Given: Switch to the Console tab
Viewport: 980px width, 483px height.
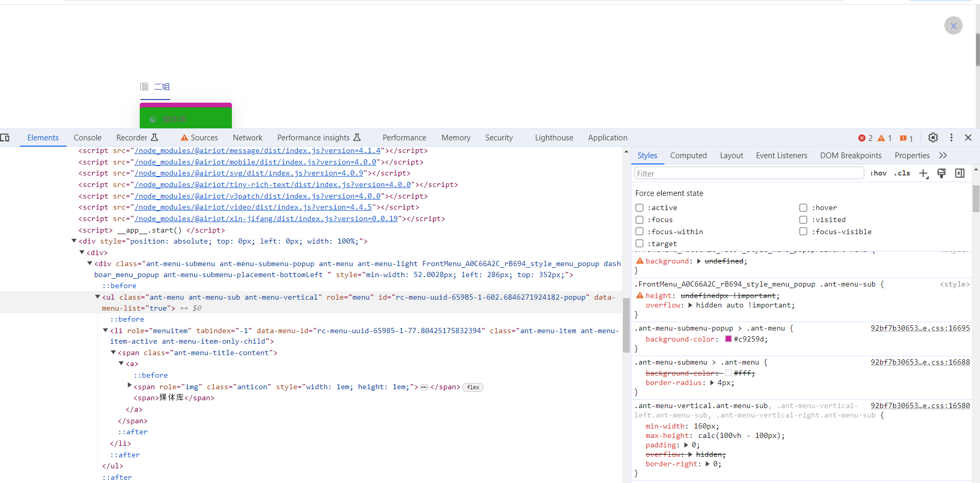Looking at the screenshot, I should pyautogui.click(x=87, y=138).
